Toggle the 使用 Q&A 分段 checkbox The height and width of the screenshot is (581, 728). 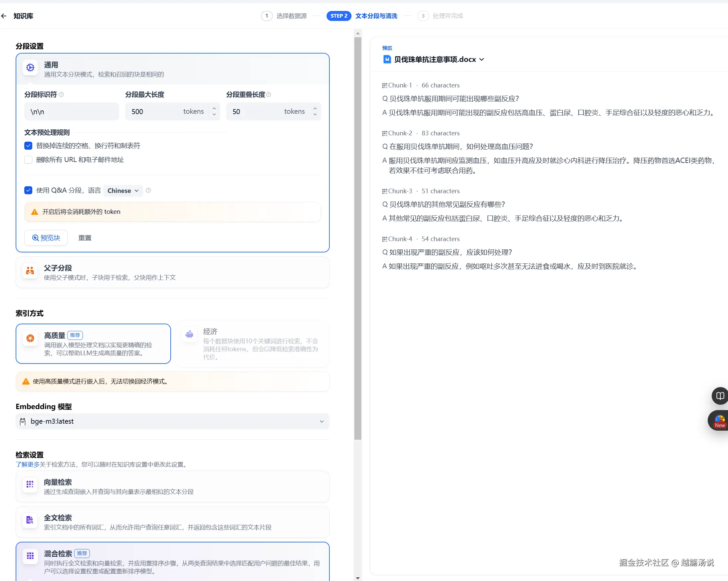coord(28,191)
